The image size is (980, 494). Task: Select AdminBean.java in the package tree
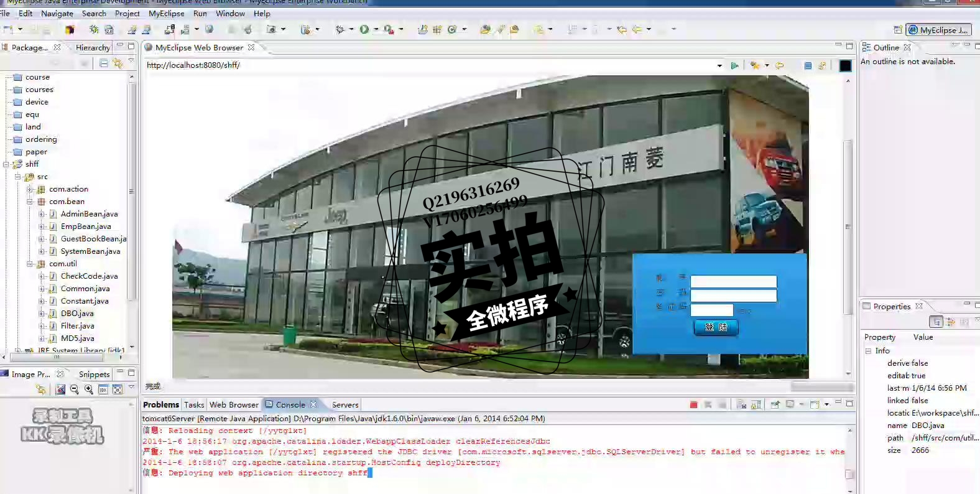coord(89,214)
